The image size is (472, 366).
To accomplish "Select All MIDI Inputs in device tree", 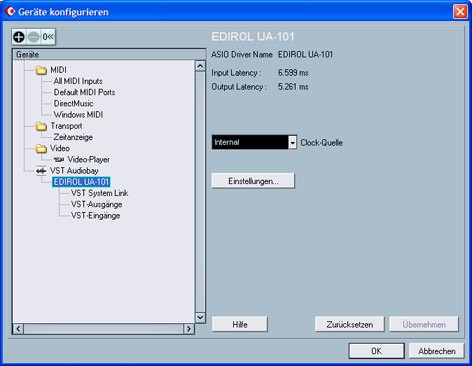I will point(78,81).
